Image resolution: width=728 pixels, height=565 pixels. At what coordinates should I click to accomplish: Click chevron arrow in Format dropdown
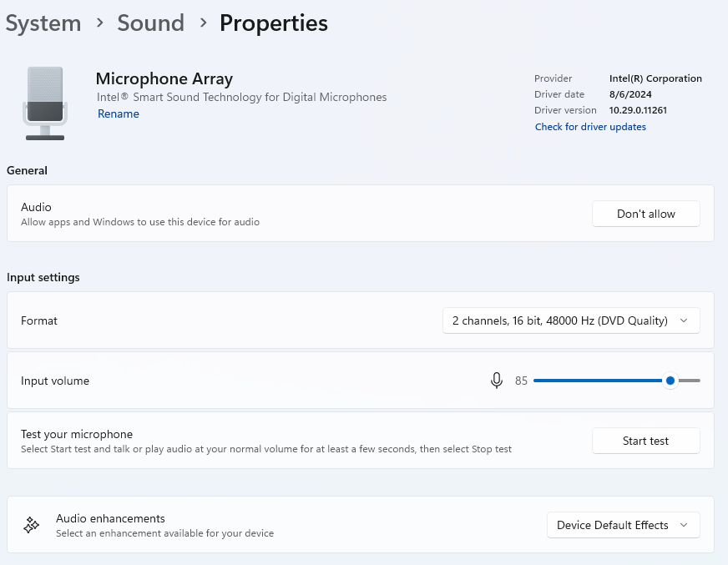point(684,320)
